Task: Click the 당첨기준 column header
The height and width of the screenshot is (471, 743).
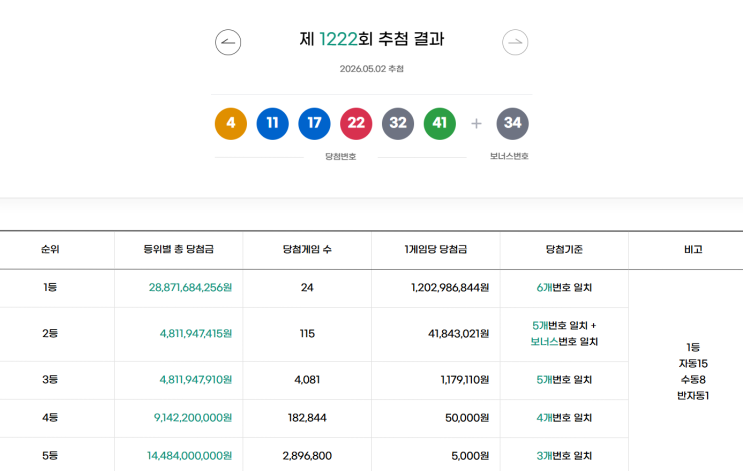Action: tap(564, 249)
